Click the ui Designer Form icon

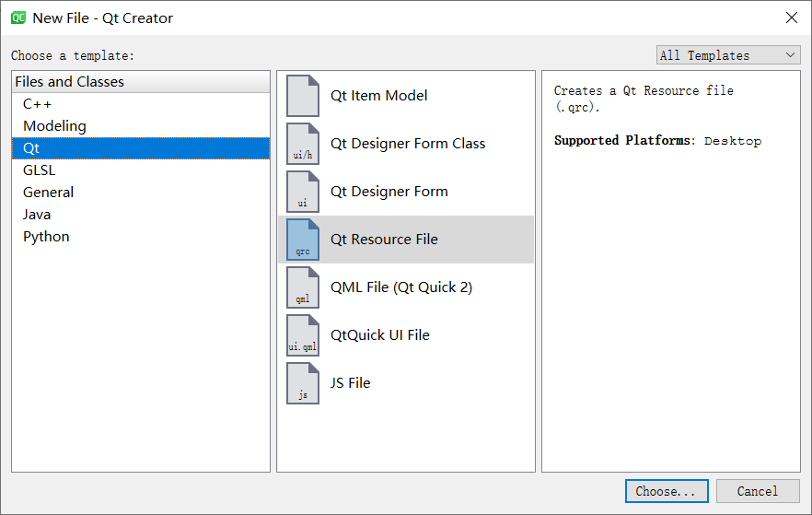point(303,192)
